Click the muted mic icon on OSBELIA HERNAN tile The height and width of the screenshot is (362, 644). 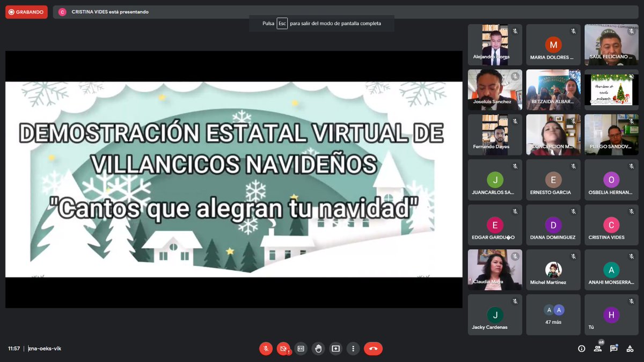click(x=631, y=167)
